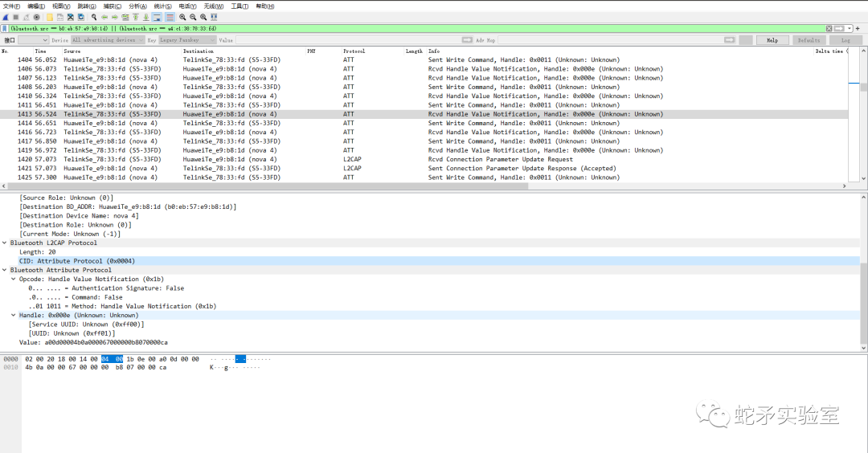
Task: Start a new packet capture (shark fin icon)
Action: (5, 17)
